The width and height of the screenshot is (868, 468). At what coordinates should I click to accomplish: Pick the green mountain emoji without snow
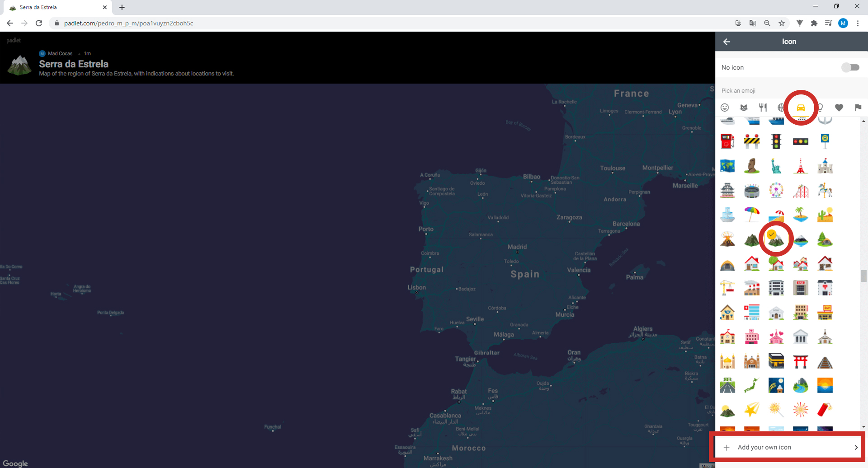(x=752, y=239)
